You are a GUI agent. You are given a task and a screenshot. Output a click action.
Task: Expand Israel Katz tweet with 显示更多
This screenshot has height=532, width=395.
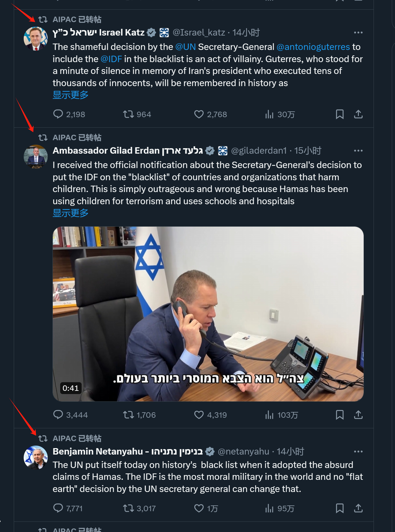(x=70, y=95)
